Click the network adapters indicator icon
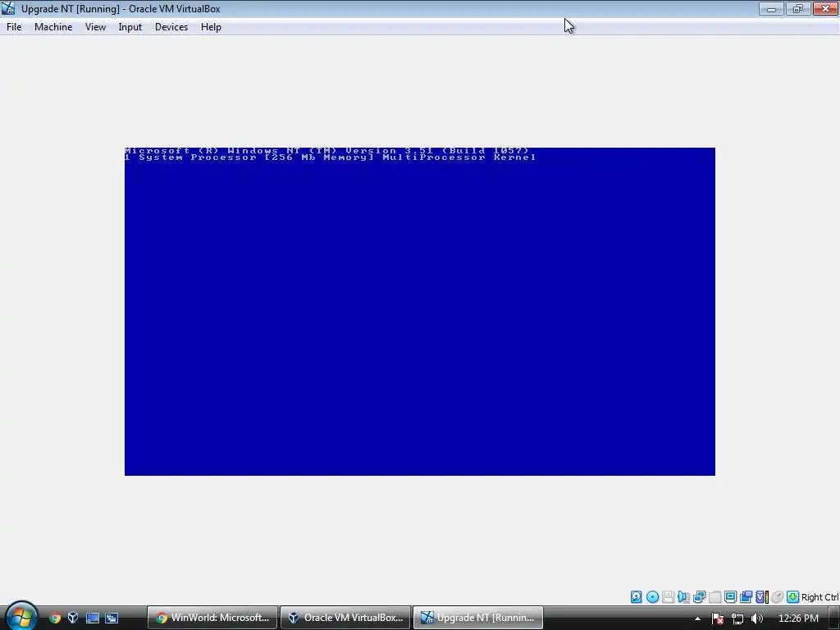The image size is (840, 630). pyautogui.click(x=699, y=597)
